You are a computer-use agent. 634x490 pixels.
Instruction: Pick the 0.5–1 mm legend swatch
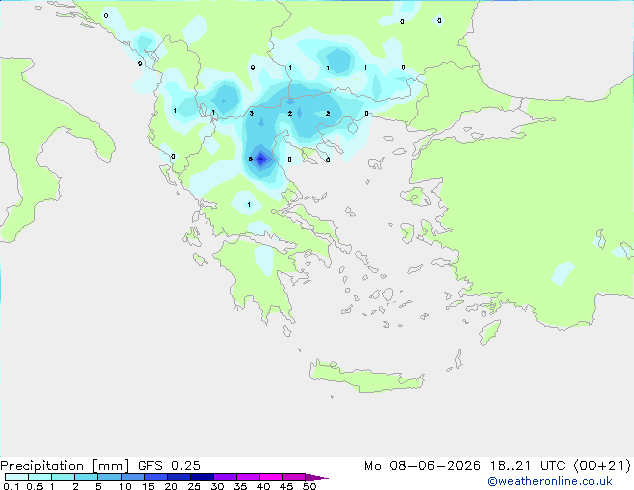[x=40, y=477]
